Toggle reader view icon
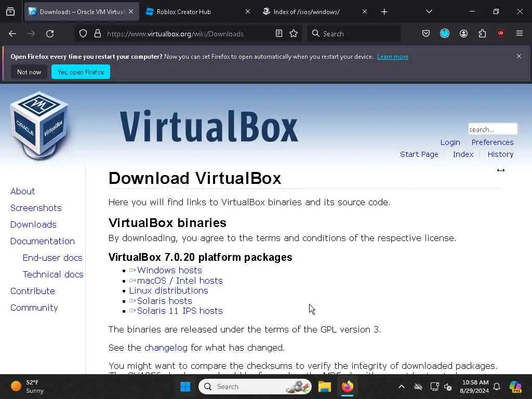This screenshot has height=399, width=532. (x=279, y=34)
